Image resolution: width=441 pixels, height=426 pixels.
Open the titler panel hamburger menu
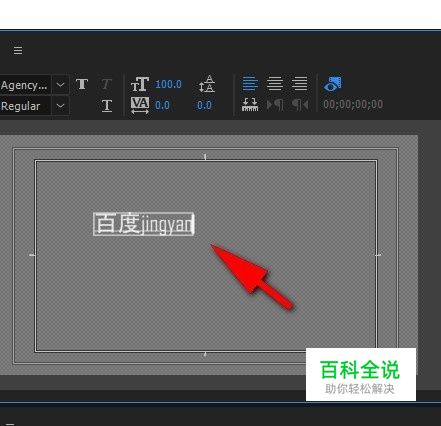18,51
